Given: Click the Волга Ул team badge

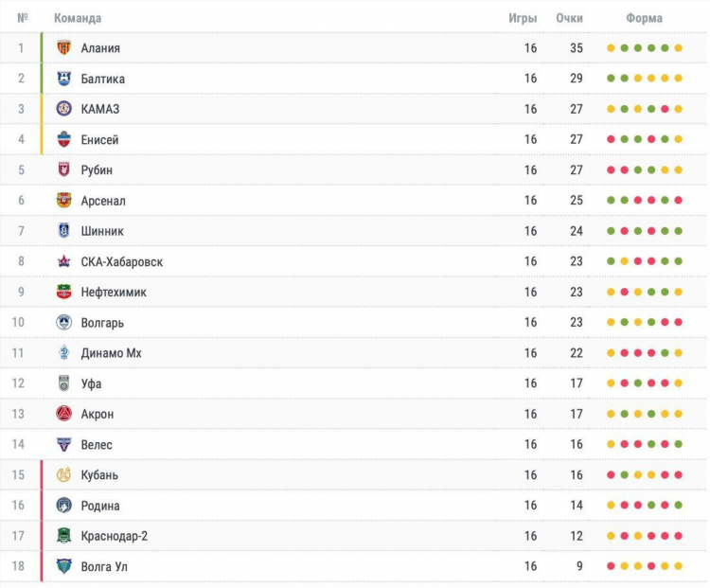Looking at the screenshot, I should (x=63, y=566).
